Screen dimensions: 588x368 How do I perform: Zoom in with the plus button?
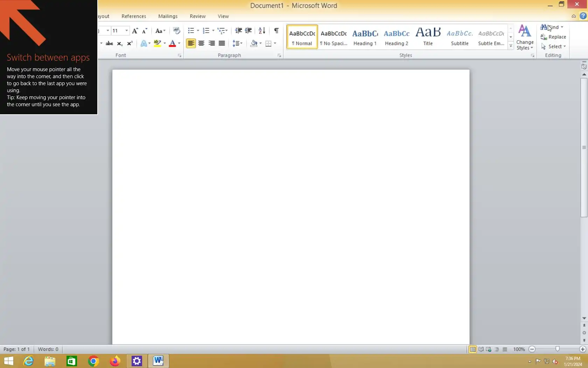coord(583,349)
